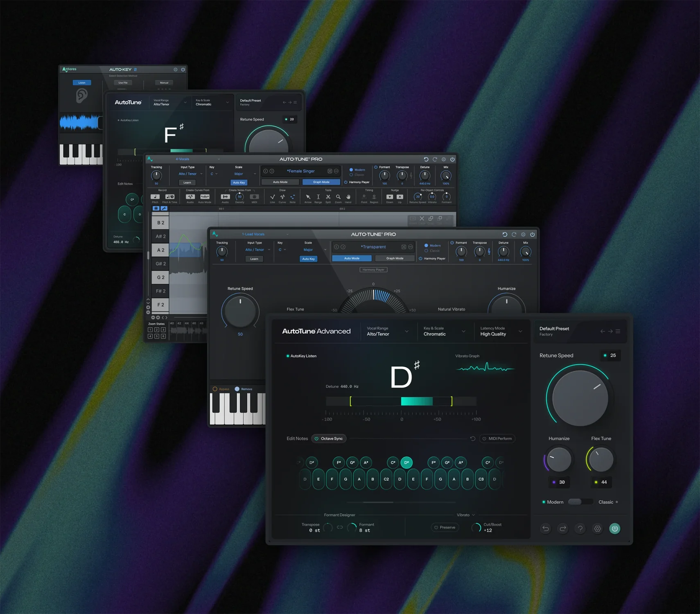The height and width of the screenshot is (614, 700).
Task: Click formant link icon in Formant Designer
Action: tap(340, 527)
